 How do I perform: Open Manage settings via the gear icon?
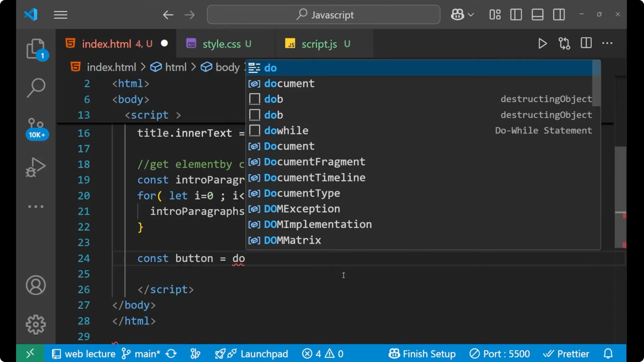point(36,324)
